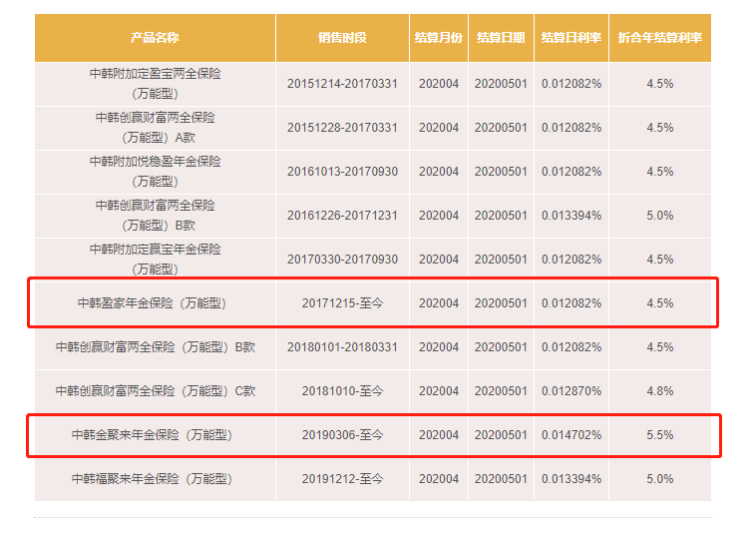Click the 销售时段 column header
The width and height of the screenshot is (756, 535).
coord(342,38)
